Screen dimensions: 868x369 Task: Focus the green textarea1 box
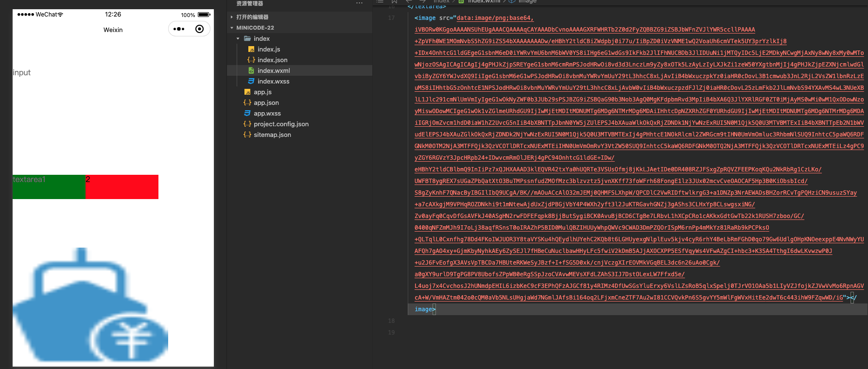coord(49,187)
